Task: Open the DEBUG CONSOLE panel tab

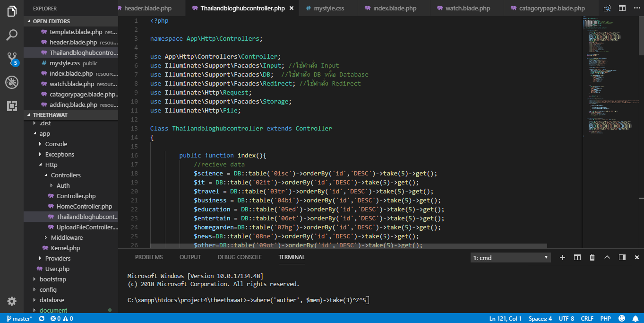Action: point(240,257)
